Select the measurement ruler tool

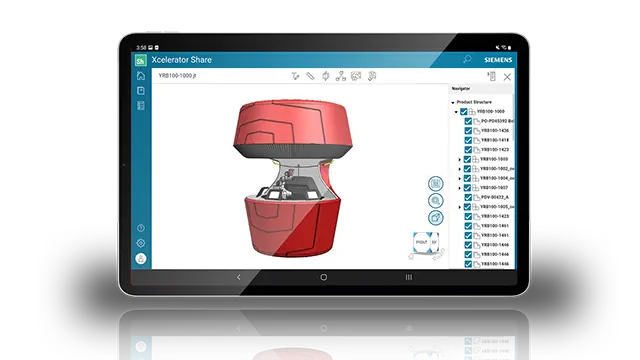pos(310,76)
